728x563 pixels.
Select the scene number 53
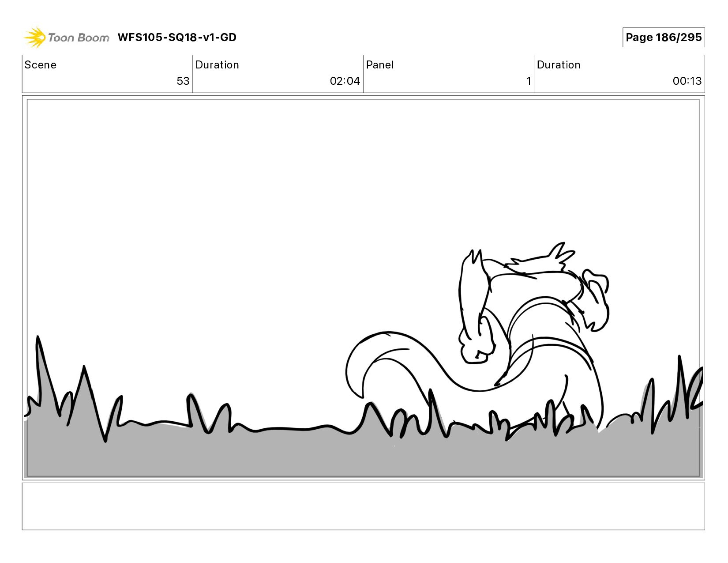click(183, 81)
